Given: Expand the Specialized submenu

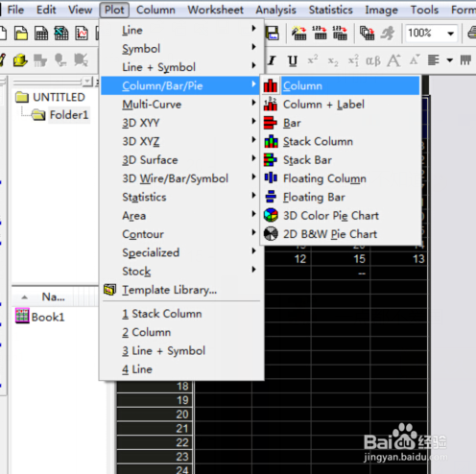Looking at the screenshot, I should (x=181, y=252).
